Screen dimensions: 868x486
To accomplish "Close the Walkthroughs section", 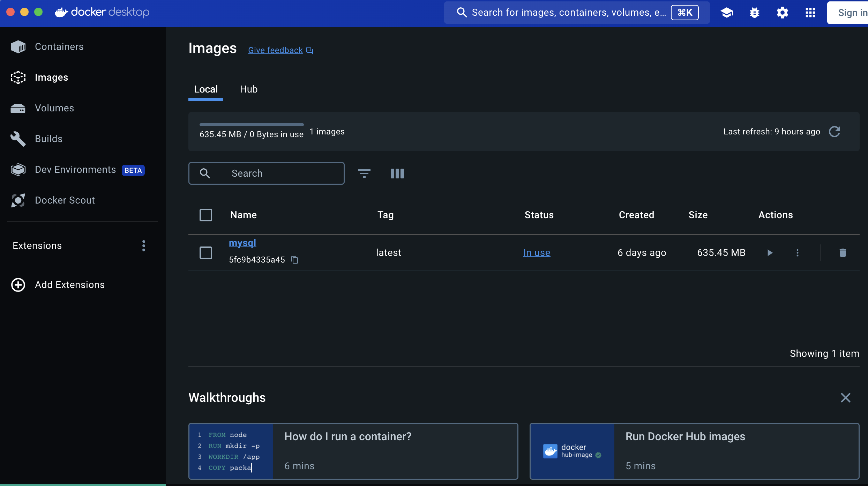I will point(845,398).
